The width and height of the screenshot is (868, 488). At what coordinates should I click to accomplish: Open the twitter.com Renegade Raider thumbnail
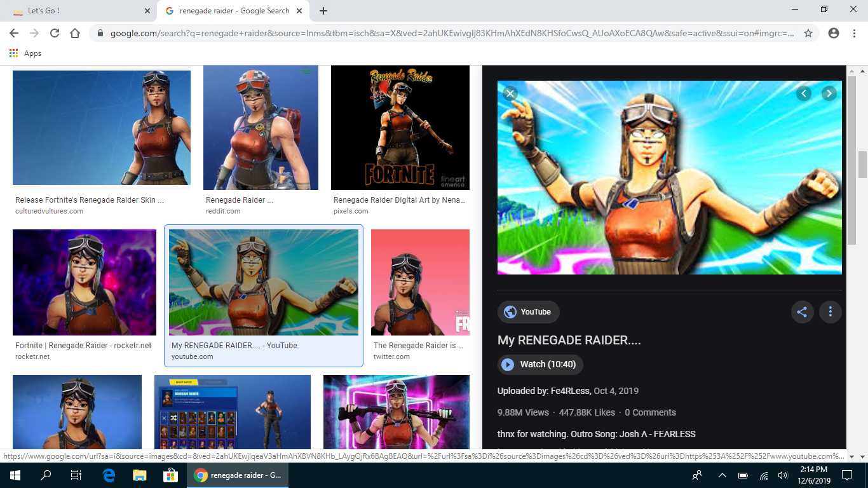[x=420, y=282]
